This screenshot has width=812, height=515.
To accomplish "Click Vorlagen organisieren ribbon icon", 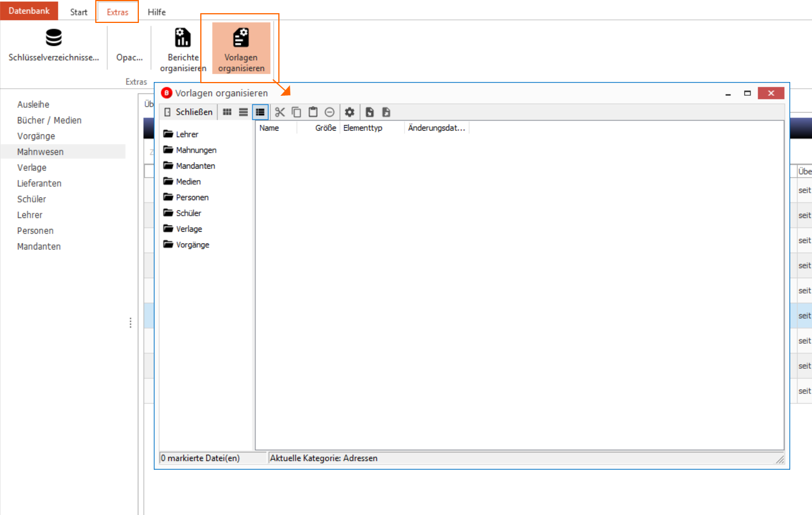I will pyautogui.click(x=241, y=38).
